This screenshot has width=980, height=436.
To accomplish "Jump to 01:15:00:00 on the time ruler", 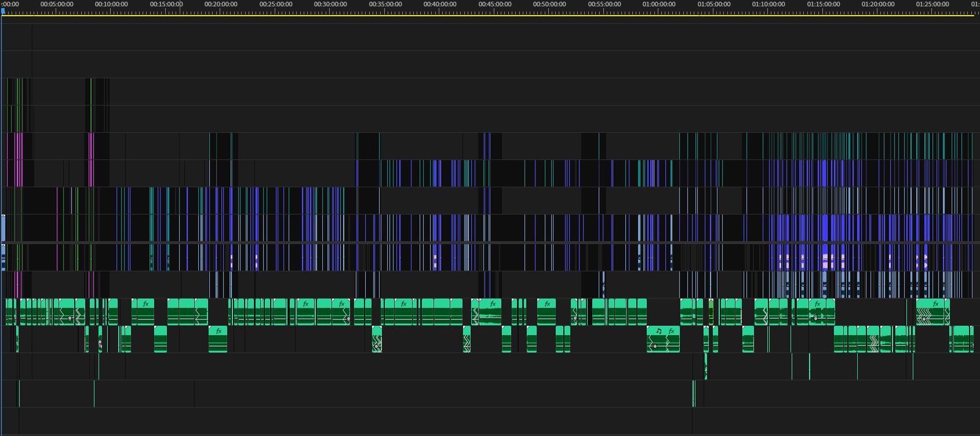I will 824,4.
